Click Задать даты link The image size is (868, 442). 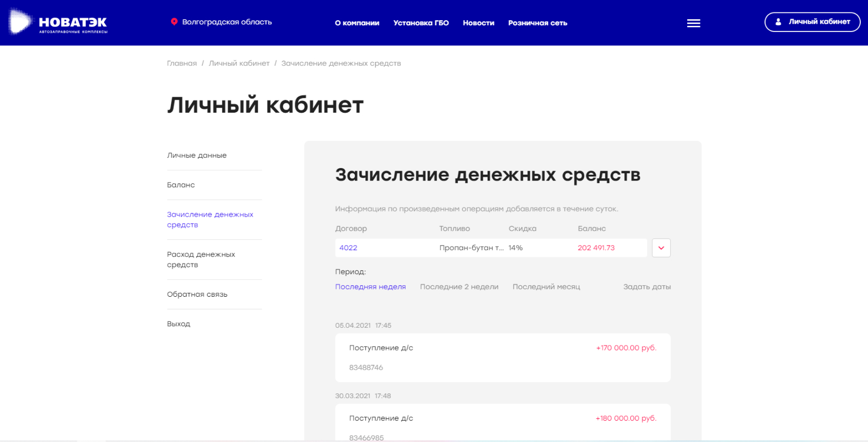point(646,287)
